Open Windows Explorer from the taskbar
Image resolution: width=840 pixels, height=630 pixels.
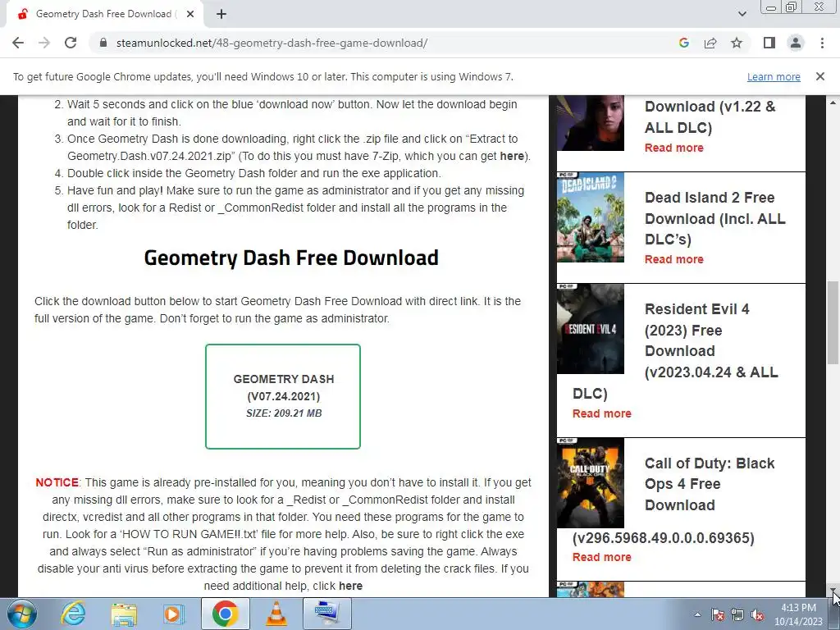(124, 614)
